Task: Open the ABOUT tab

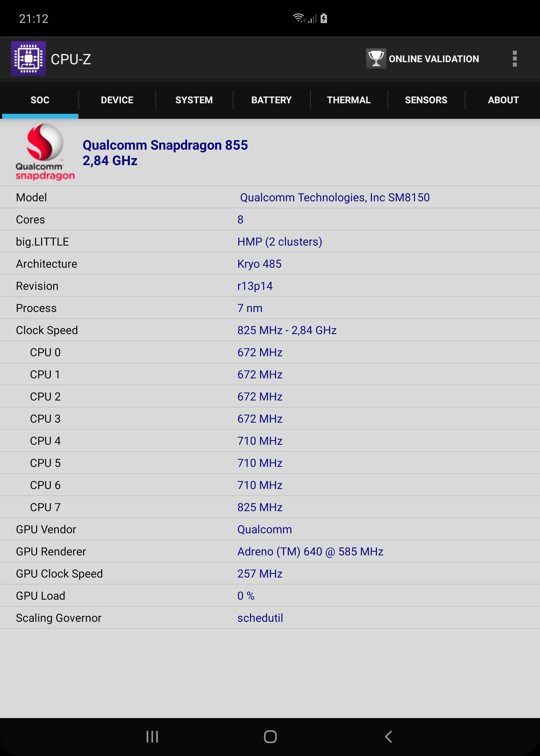Action: coord(503,100)
